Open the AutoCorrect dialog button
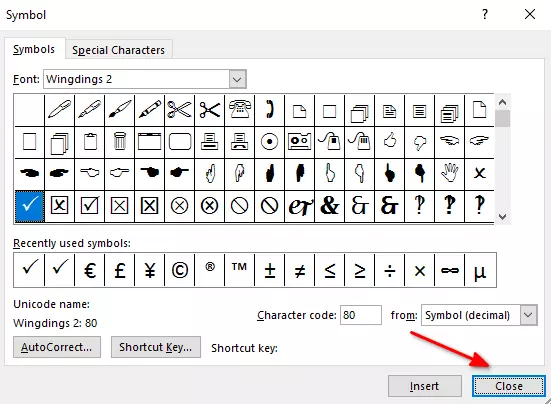 click(57, 347)
